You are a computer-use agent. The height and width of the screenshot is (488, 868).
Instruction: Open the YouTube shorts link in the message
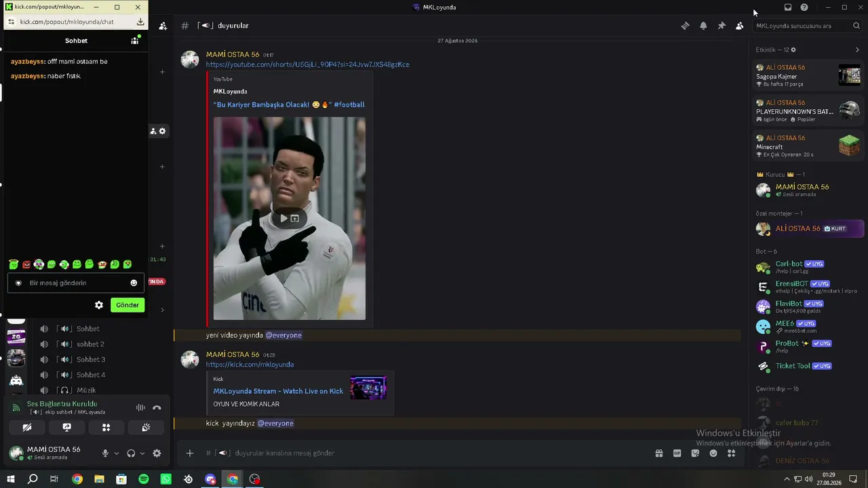pos(307,64)
